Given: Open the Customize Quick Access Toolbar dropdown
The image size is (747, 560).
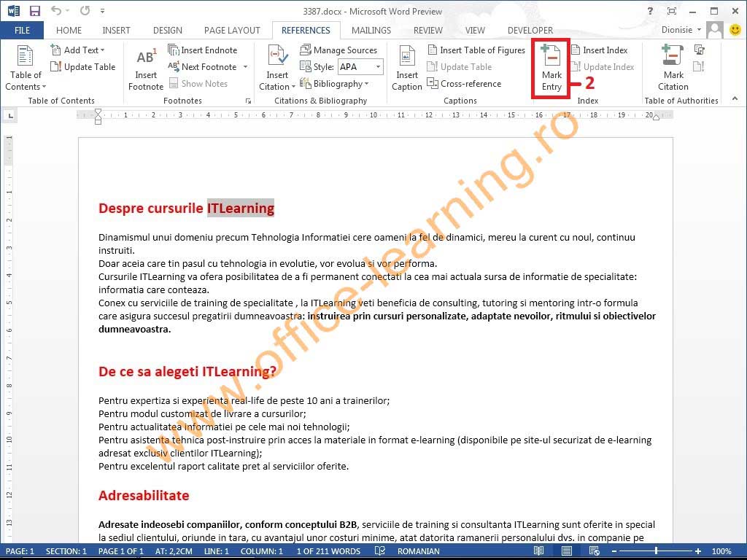Looking at the screenshot, I should pos(102,10).
